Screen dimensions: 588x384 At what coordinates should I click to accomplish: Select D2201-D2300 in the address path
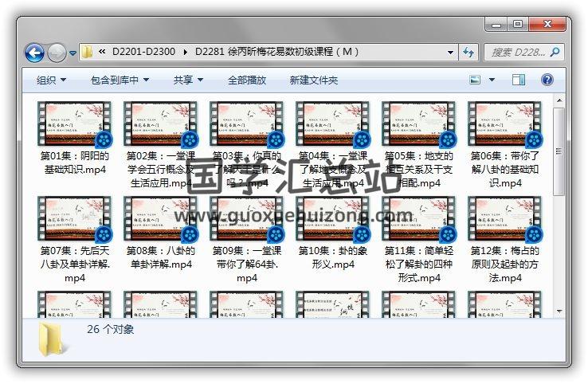click(143, 52)
